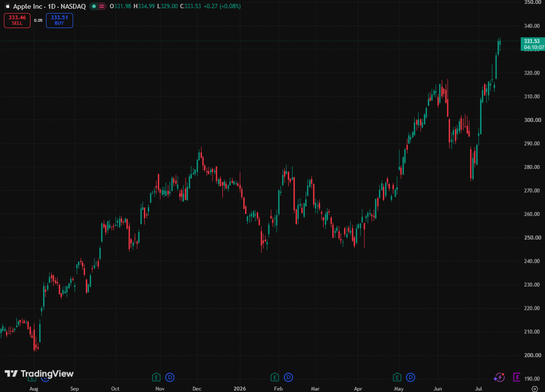Open the February earnings E marker
The width and height of the screenshot is (545, 392).
(x=275, y=377)
